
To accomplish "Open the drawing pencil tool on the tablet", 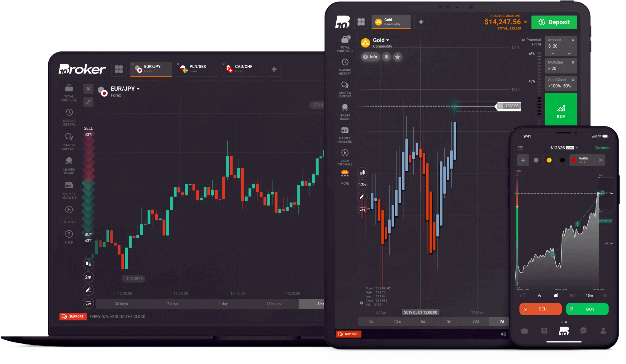I will (x=362, y=196).
